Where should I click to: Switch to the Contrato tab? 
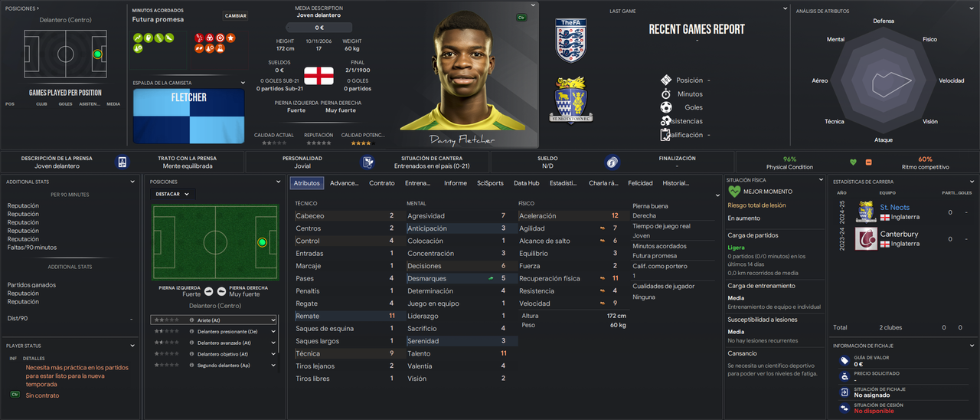tap(382, 183)
